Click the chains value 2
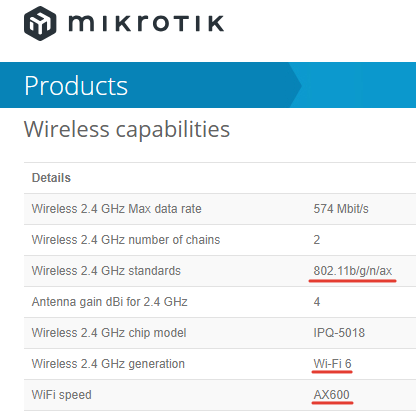The image size is (416, 420). 317,240
